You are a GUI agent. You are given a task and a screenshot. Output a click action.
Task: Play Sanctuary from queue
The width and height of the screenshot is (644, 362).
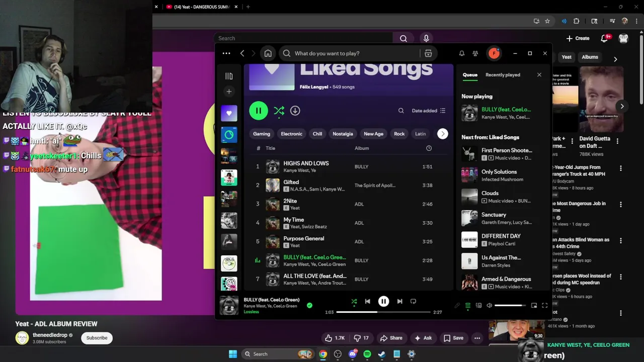(x=503, y=218)
